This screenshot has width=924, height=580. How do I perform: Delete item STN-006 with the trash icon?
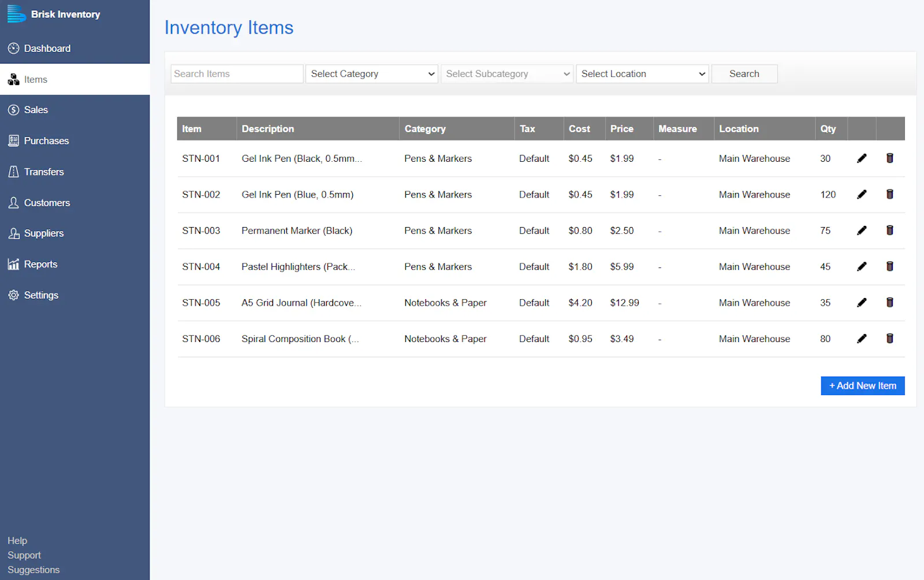pyautogui.click(x=890, y=339)
